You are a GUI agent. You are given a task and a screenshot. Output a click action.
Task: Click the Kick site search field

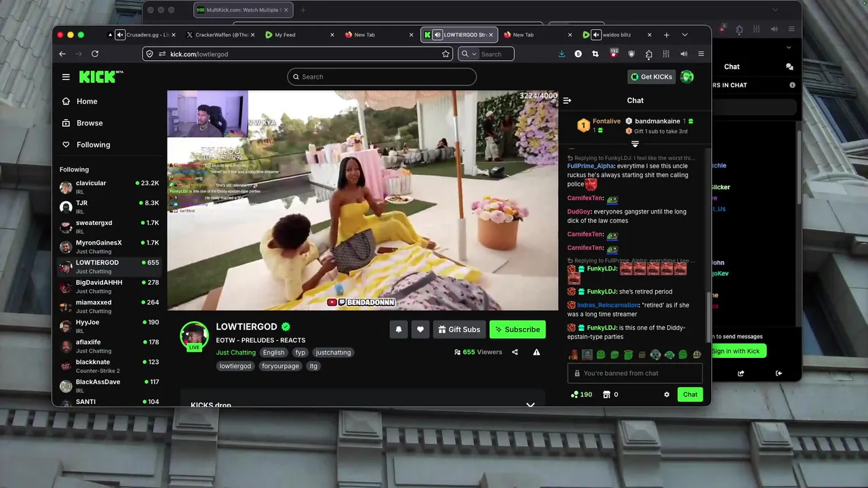pyautogui.click(x=382, y=77)
